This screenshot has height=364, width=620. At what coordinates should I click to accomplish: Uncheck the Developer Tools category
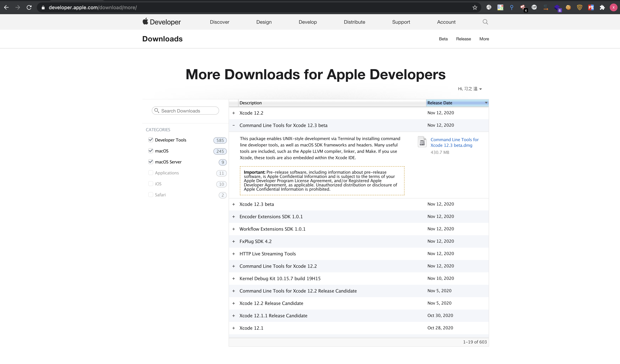[x=151, y=140]
